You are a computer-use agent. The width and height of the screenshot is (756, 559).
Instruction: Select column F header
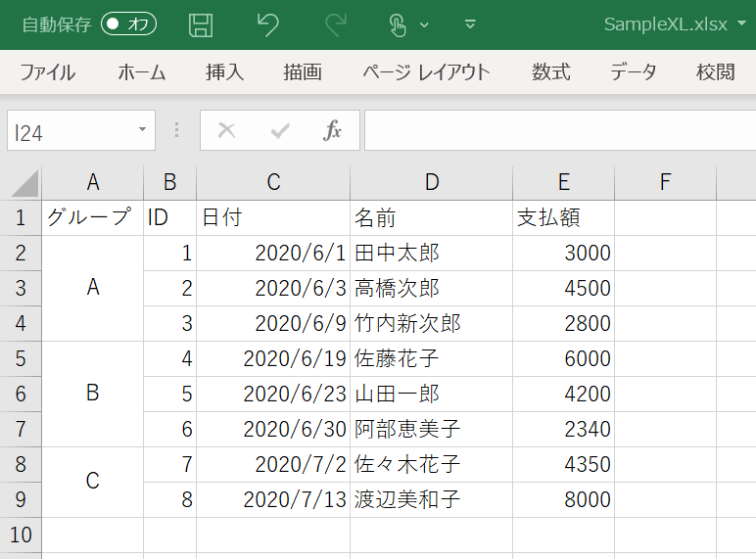[x=665, y=183]
